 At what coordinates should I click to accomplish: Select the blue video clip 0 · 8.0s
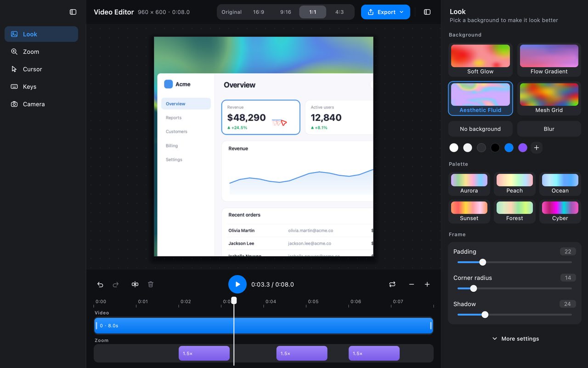(x=264, y=326)
